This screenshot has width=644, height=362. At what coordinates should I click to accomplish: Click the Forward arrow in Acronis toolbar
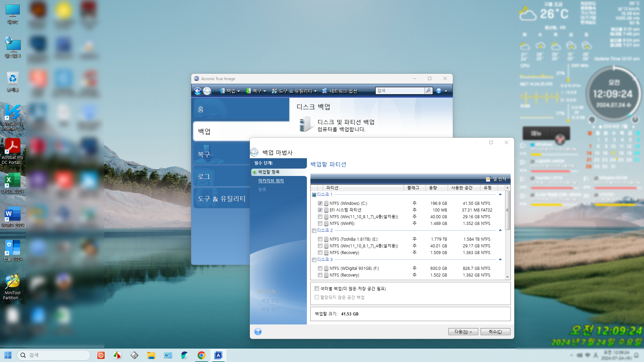(x=207, y=91)
